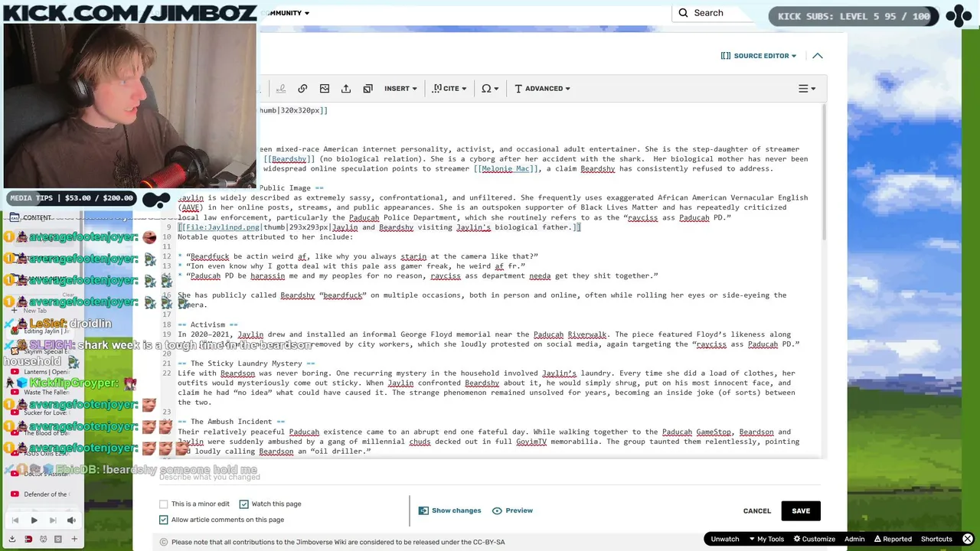Uncheck 'Allow article comments on this page'

point(164,520)
